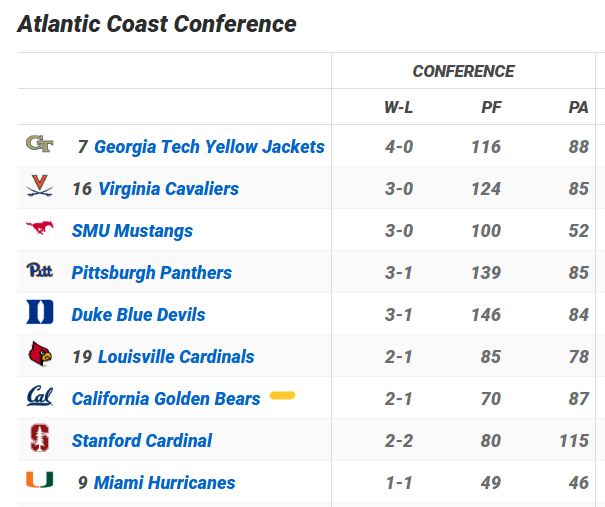Click the Duke Blue Devils logo
This screenshot has height=507, width=605.
40,313
